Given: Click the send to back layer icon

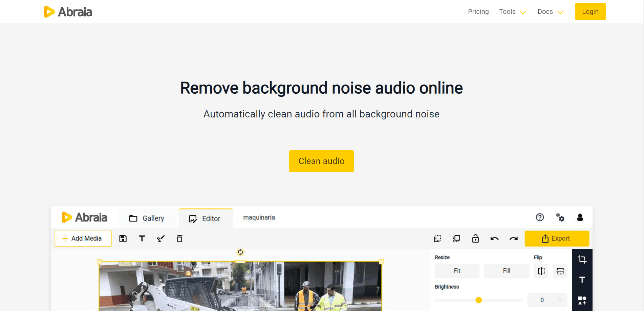Looking at the screenshot, I should coord(437,239).
